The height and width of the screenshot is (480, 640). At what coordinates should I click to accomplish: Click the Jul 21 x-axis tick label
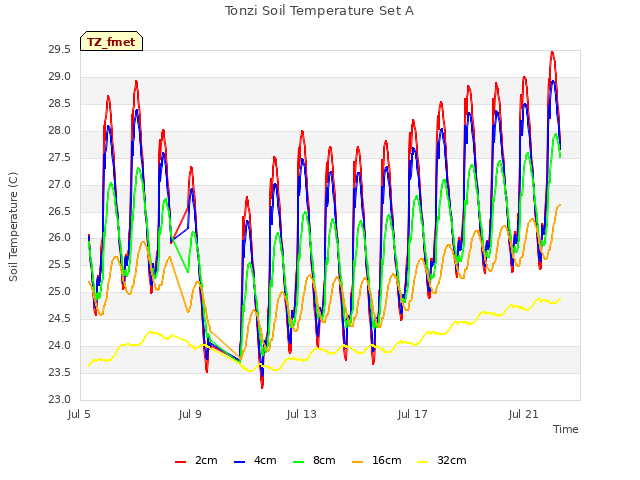524,415
